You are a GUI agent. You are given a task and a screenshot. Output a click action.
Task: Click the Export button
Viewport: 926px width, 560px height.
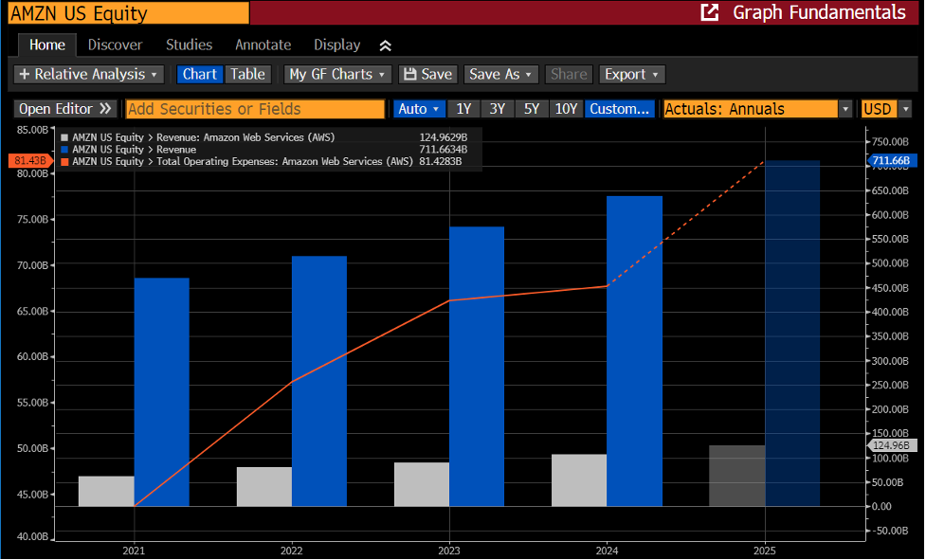[x=632, y=74]
